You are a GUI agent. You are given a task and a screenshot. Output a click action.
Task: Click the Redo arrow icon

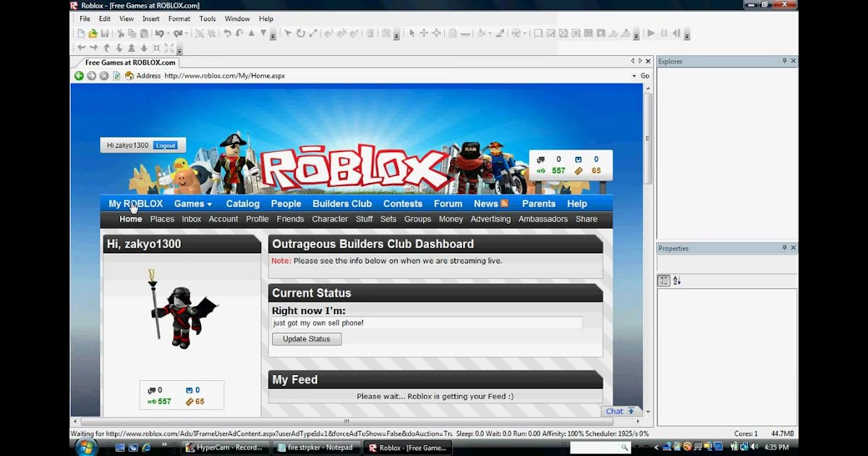tap(178, 33)
